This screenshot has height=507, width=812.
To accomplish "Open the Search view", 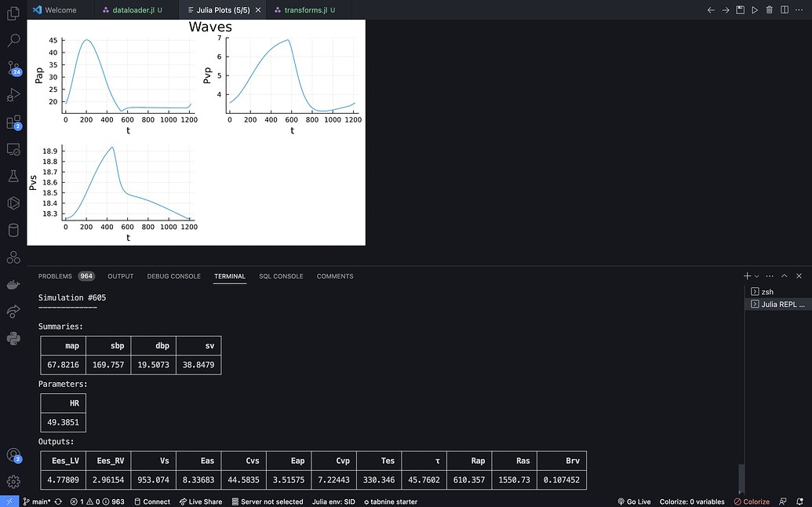I will pyautogui.click(x=13, y=39).
